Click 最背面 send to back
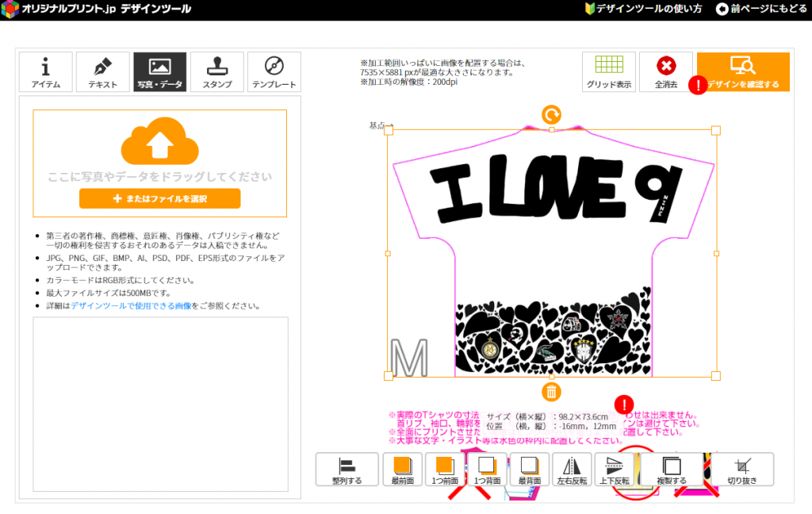 click(530, 470)
